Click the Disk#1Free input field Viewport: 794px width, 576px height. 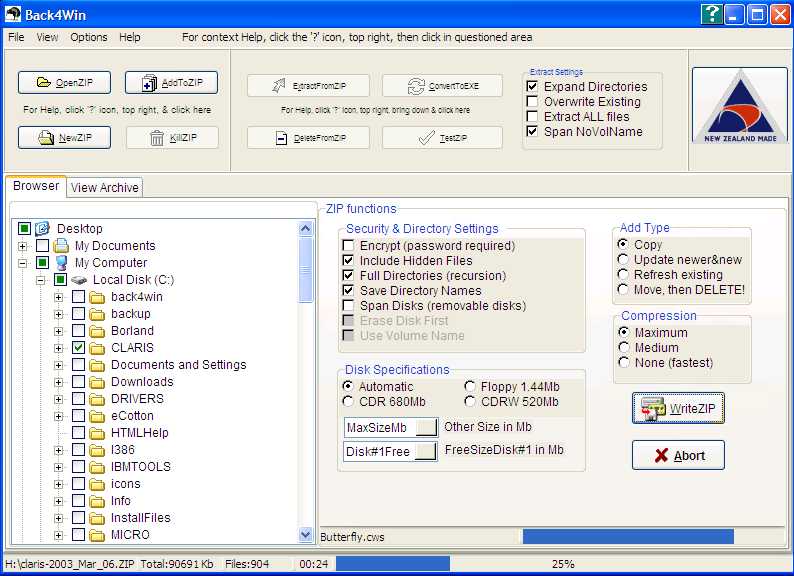pos(390,451)
